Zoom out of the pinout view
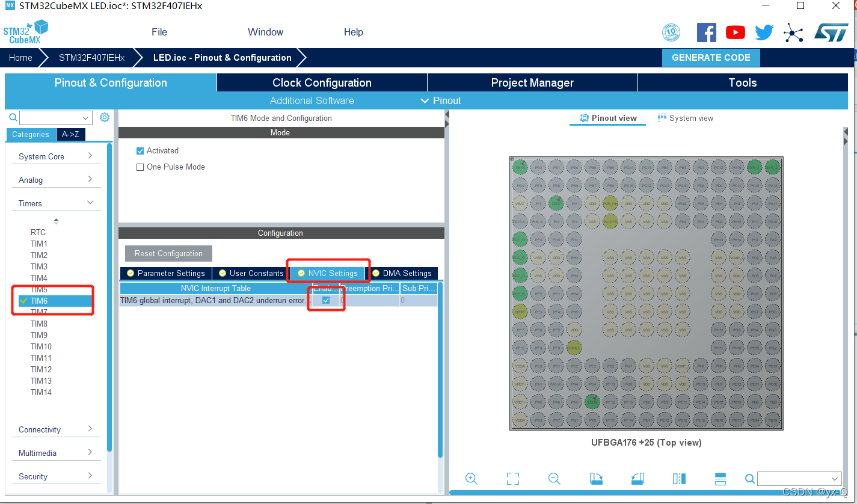Screen dimensions: 857x504 pyautogui.click(x=554, y=479)
